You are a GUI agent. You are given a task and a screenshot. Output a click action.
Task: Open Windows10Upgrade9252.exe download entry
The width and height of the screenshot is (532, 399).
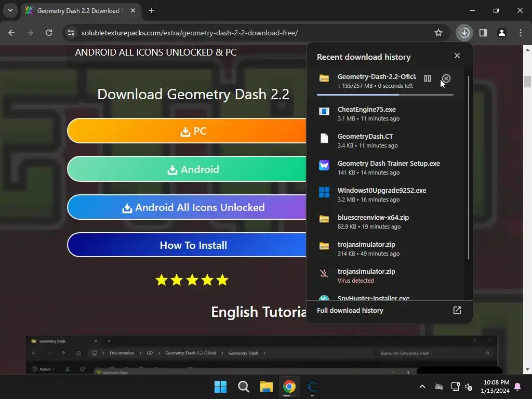pyautogui.click(x=385, y=195)
